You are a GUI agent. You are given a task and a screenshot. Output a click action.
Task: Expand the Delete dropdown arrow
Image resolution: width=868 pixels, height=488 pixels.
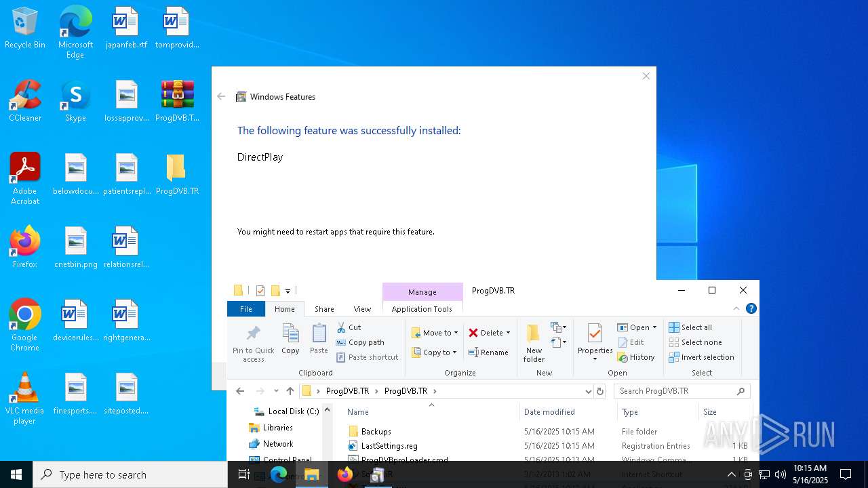click(508, 333)
